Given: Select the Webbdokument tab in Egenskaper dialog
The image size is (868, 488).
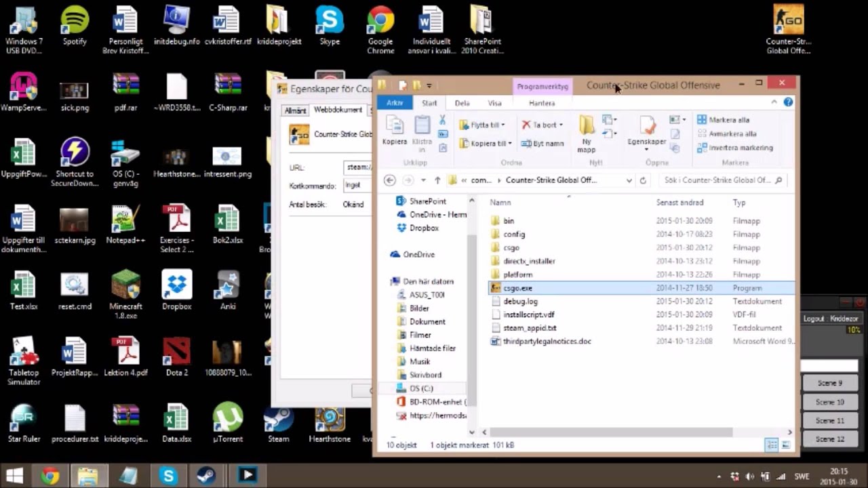Looking at the screenshot, I should pos(338,110).
